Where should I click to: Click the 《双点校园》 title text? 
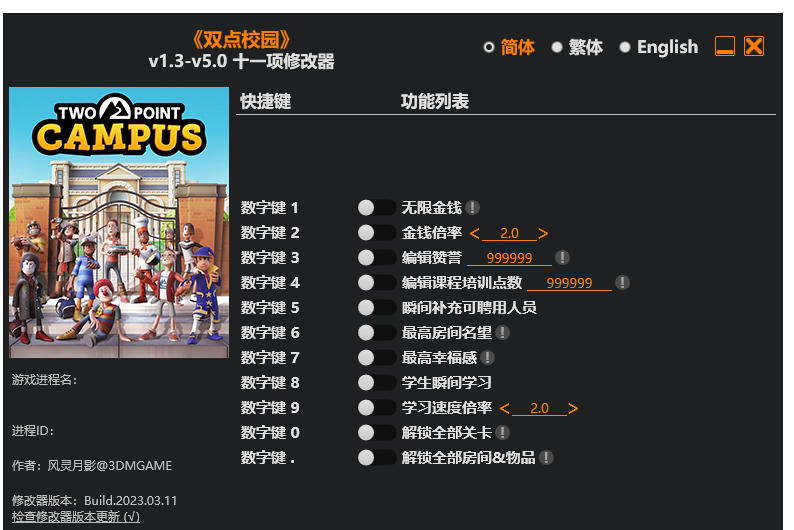coord(241,39)
